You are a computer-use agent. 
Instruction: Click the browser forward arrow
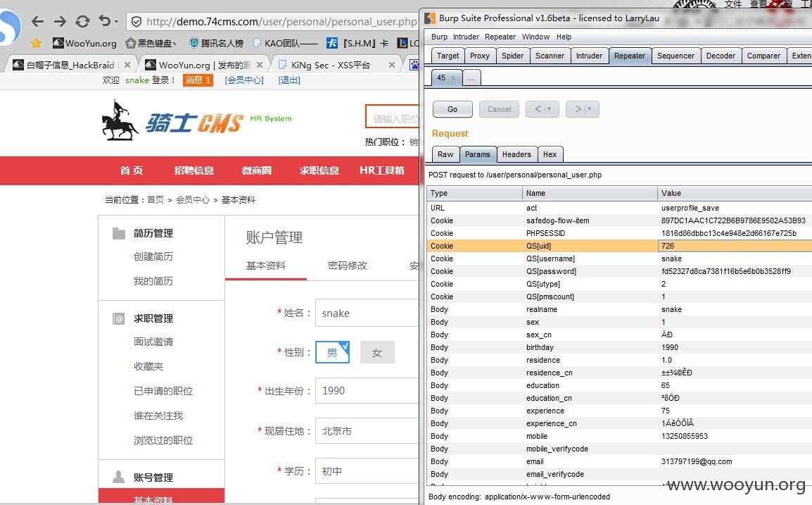(x=60, y=21)
